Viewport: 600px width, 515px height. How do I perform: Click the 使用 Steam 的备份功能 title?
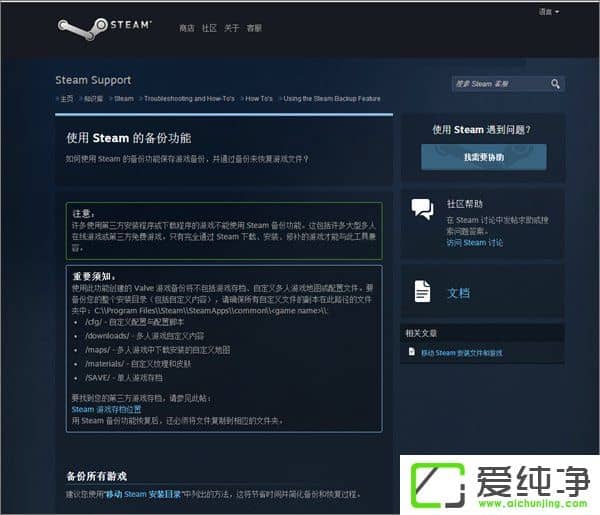click(129, 138)
